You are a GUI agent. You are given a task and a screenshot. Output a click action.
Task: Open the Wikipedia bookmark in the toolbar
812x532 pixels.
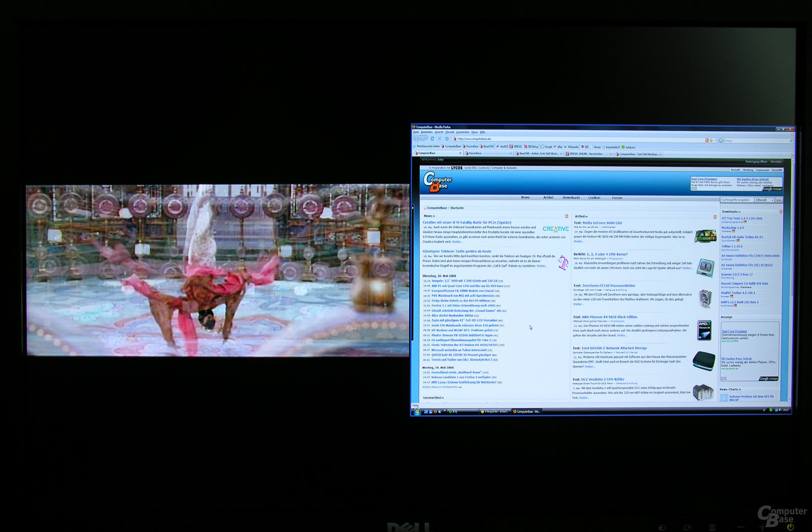[571, 146]
